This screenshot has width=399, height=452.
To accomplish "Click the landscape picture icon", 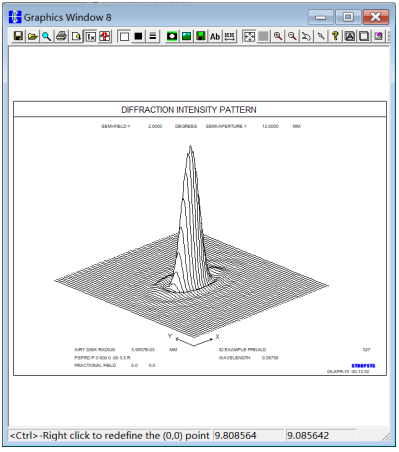I will point(186,36).
